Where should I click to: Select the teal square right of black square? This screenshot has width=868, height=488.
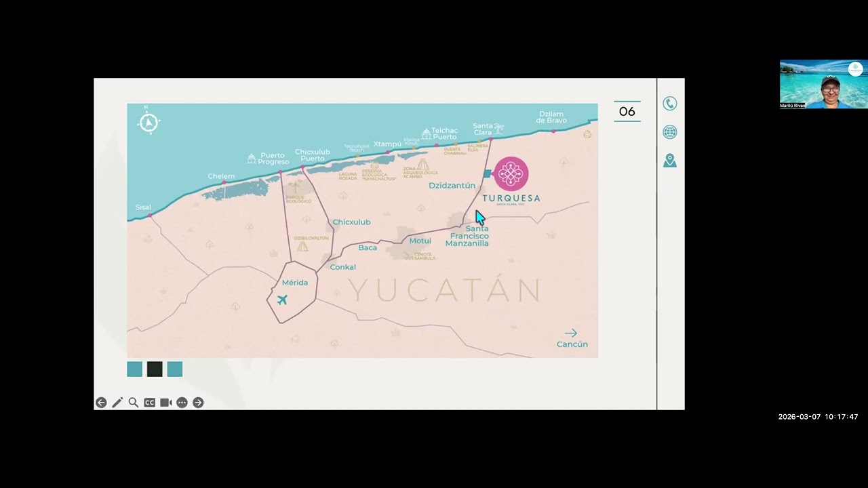175,369
